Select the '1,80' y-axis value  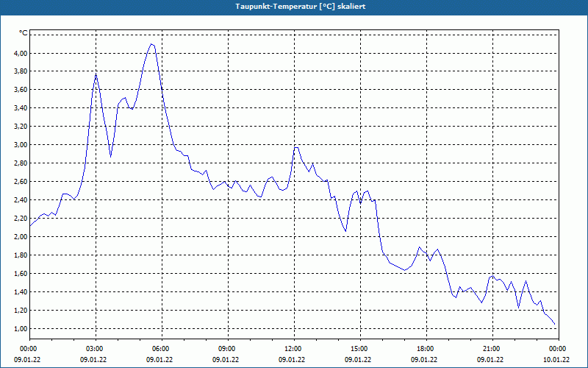pyautogui.click(x=21, y=255)
